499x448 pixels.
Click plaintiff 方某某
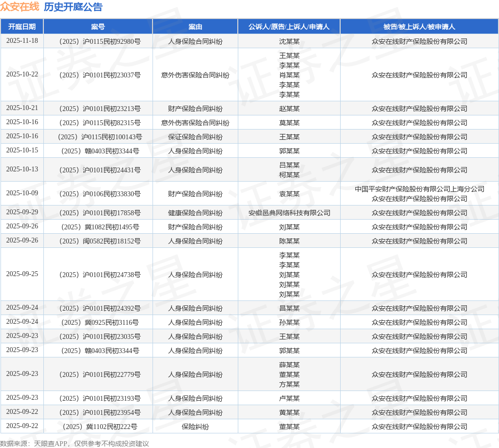[x=289, y=384]
